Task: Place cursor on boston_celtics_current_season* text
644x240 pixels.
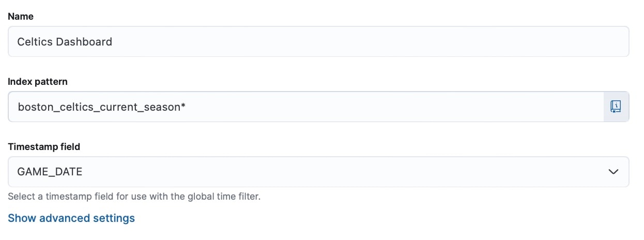Action: click(101, 107)
